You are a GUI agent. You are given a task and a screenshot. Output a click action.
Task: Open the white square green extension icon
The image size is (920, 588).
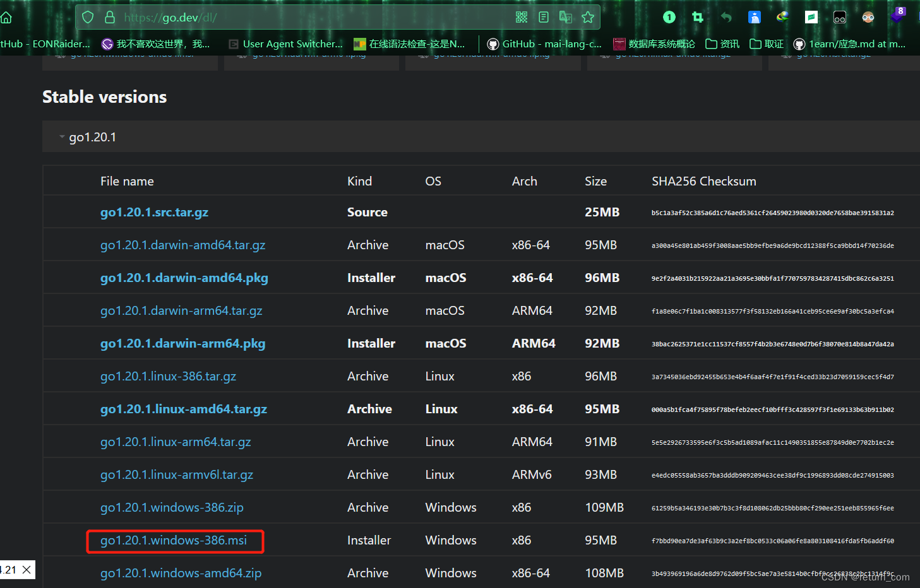click(x=811, y=17)
